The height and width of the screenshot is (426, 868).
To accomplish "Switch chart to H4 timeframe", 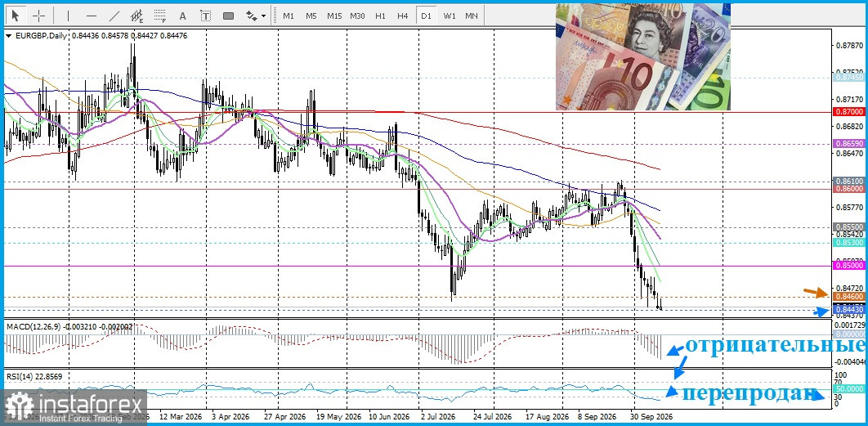I will pyautogui.click(x=402, y=16).
